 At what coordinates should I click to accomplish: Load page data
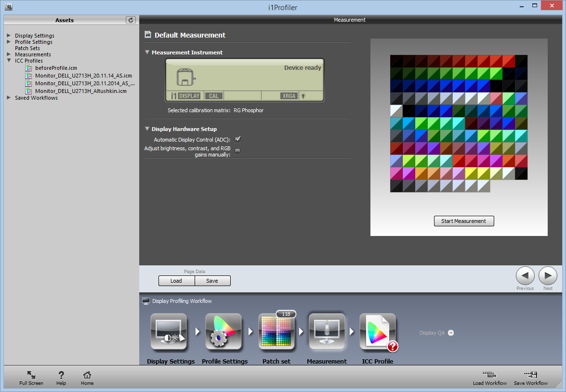pos(176,281)
